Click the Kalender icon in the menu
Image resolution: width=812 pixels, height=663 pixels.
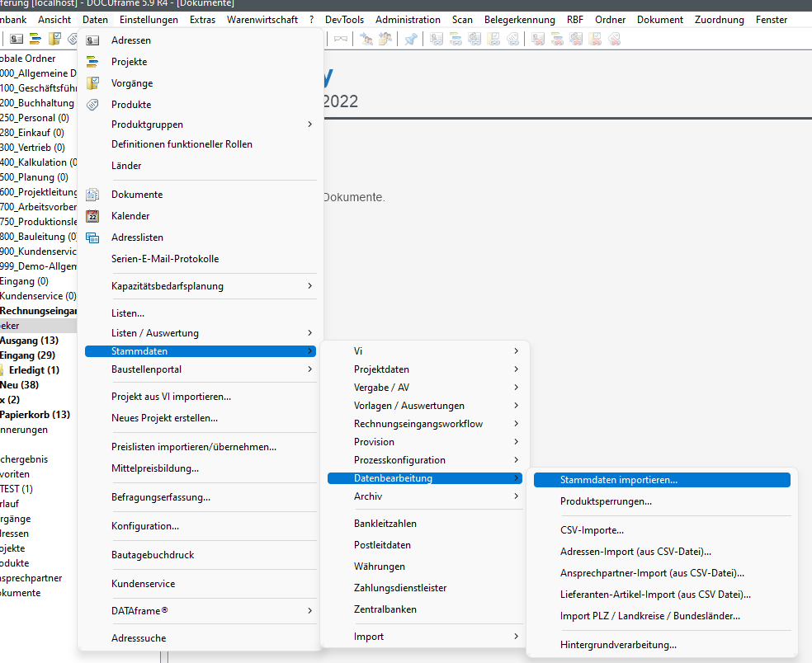[92, 216]
